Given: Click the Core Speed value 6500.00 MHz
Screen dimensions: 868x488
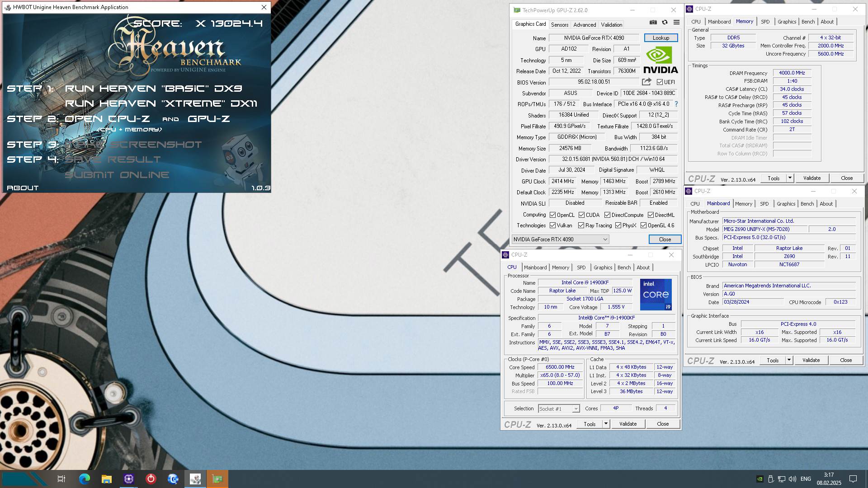Looking at the screenshot, I should pos(560,367).
